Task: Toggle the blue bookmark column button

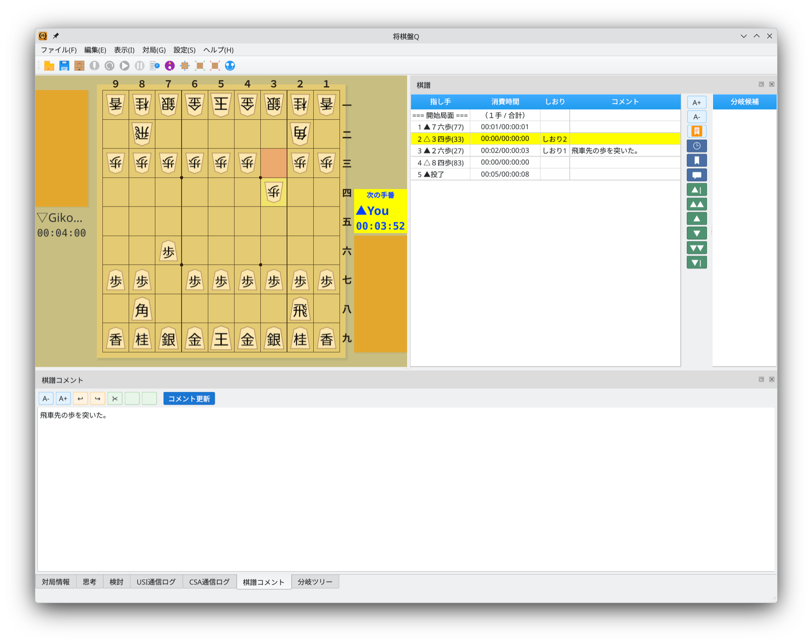Action: click(697, 161)
